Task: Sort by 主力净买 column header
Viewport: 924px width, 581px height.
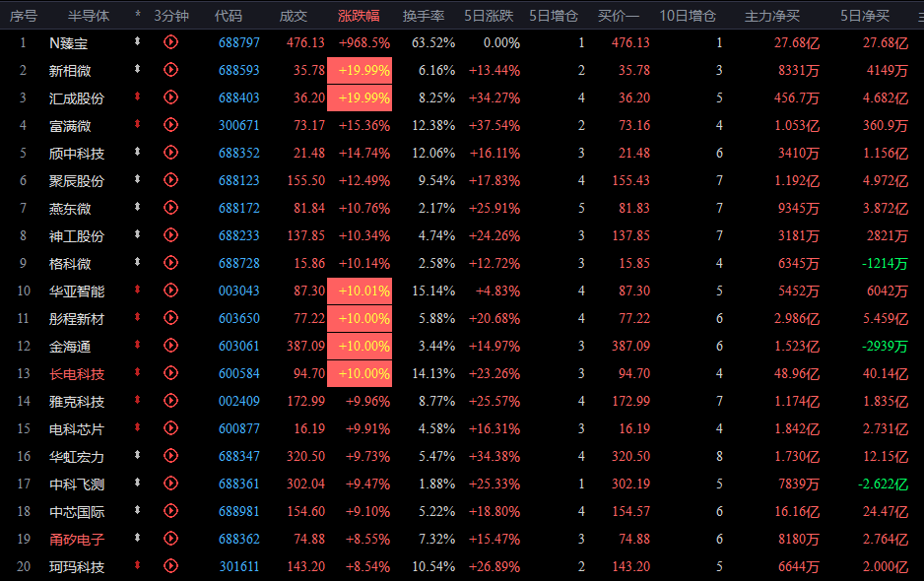Action: tap(772, 16)
